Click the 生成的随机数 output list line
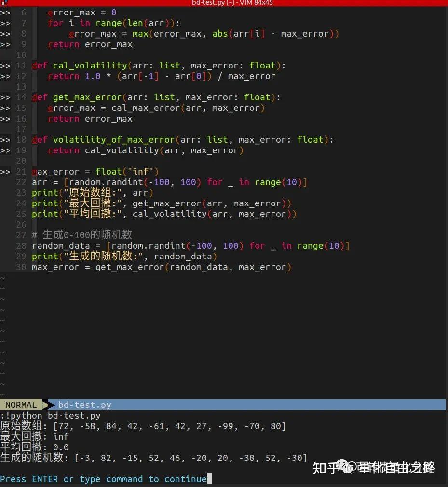The width and height of the screenshot is (448, 487). click(x=153, y=458)
